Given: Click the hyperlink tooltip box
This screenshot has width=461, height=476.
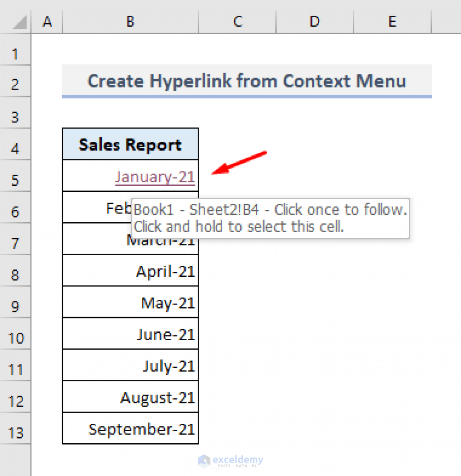Looking at the screenshot, I should (x=270, y=217).
